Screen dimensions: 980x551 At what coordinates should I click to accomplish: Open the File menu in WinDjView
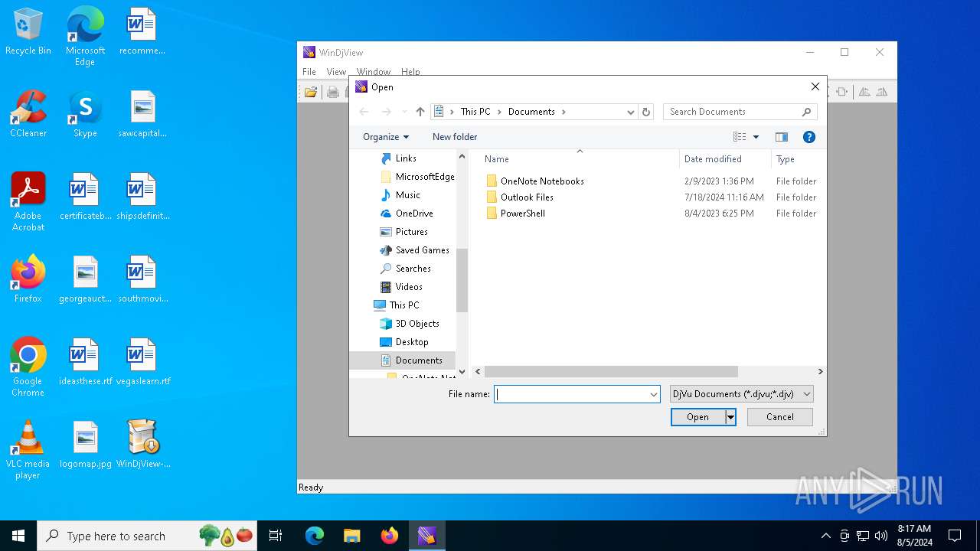pyautogui.click(x=309, y=72)
